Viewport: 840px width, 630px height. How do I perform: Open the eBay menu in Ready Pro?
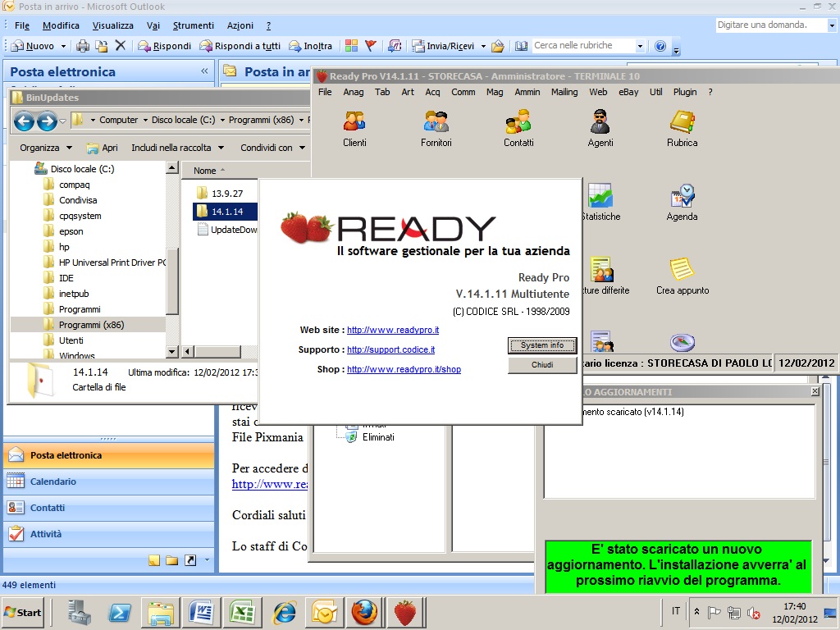pos(628,92)
